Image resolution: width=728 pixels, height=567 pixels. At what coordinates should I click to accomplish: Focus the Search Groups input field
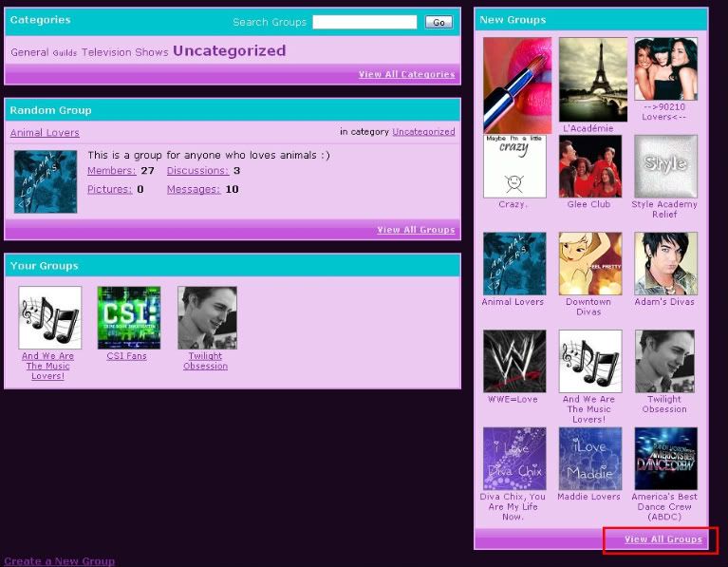coord(364,22)
